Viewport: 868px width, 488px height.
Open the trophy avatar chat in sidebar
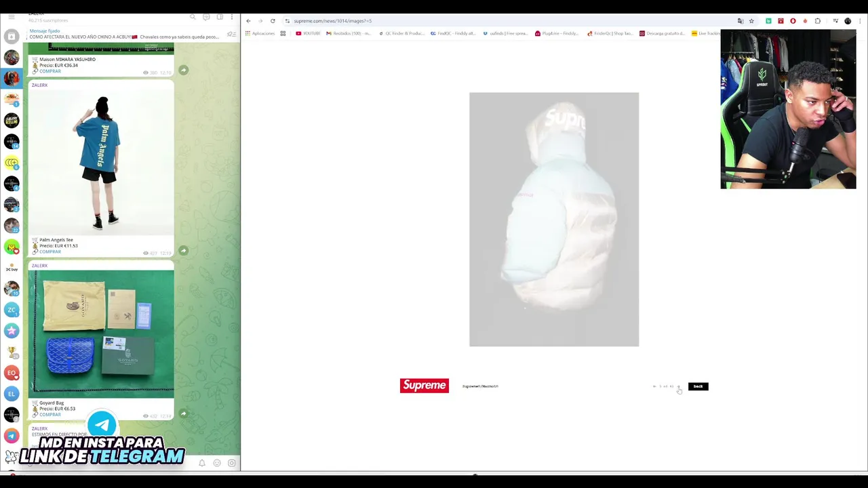12,352
